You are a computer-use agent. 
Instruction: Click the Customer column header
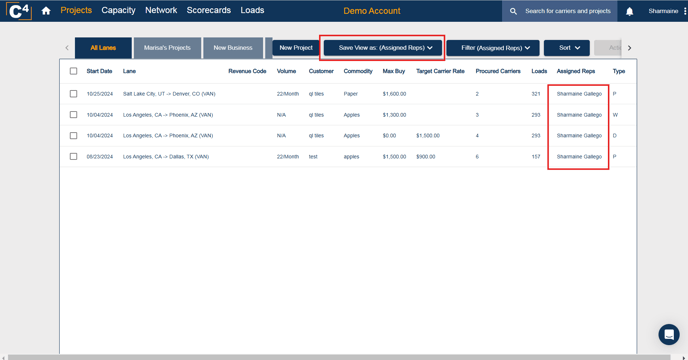321,71
